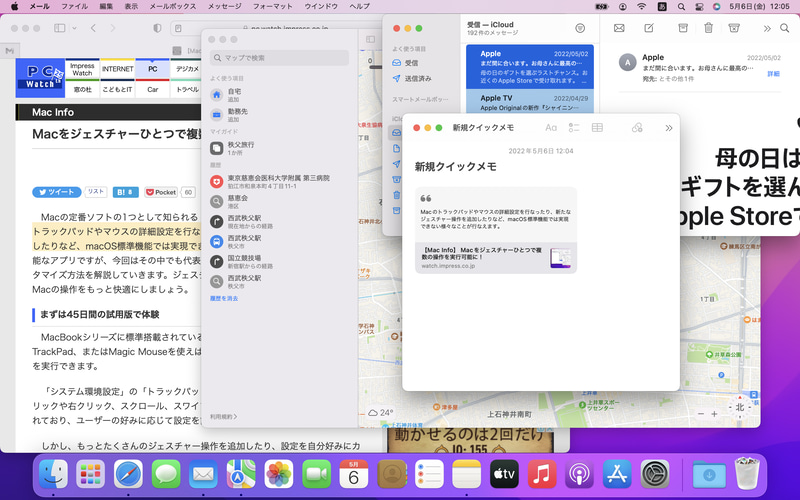The width and height of the screenshot is (800, 500).
Task: Open the デジカメ tab on PC Watch
Action: tap(187, 69)
